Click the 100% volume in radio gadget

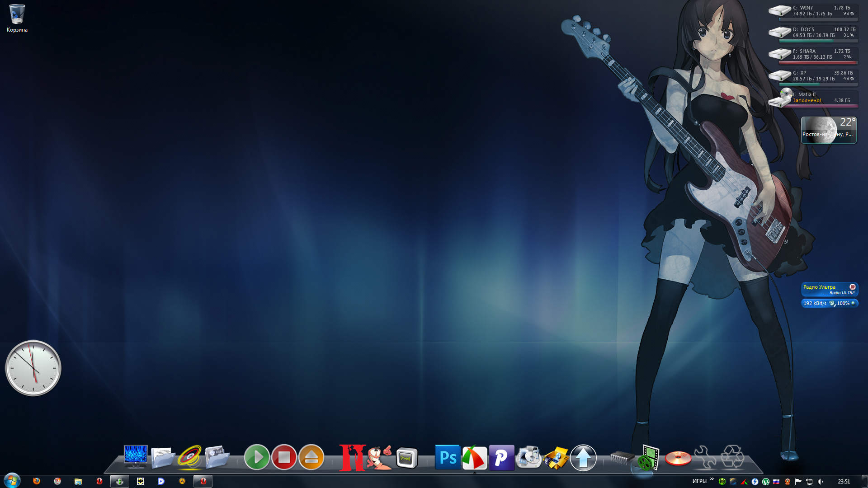(x=843, y=303)
